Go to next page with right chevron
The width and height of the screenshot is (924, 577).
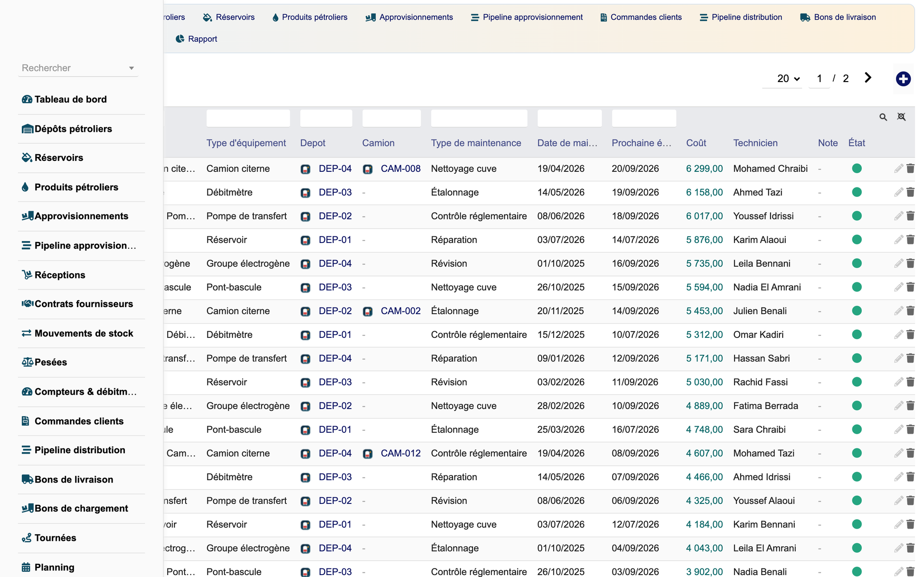pos(868,78)
